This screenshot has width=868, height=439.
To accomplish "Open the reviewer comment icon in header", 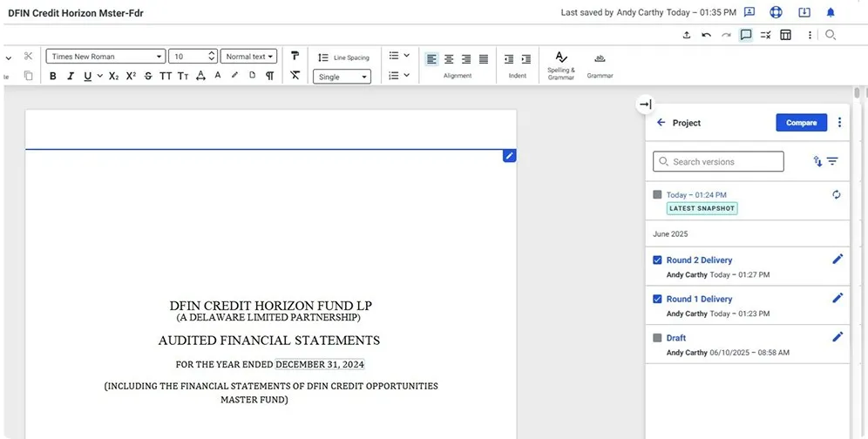I will click(x=749, y=12).
